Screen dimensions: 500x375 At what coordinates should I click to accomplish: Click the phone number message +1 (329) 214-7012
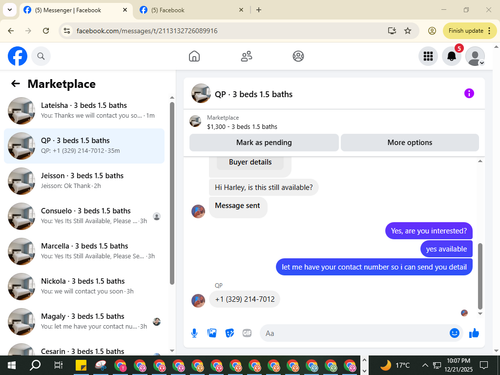click(245, 299)
